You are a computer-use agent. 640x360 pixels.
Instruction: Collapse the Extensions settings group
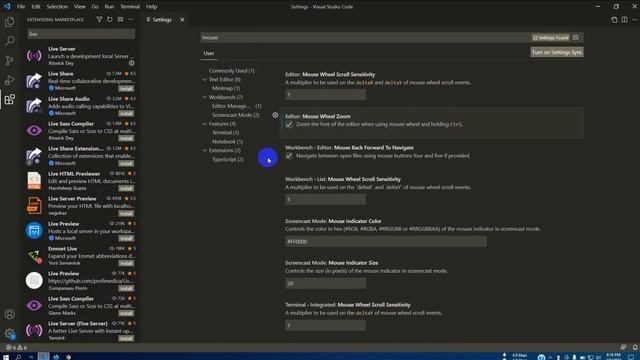click(204, 150)
